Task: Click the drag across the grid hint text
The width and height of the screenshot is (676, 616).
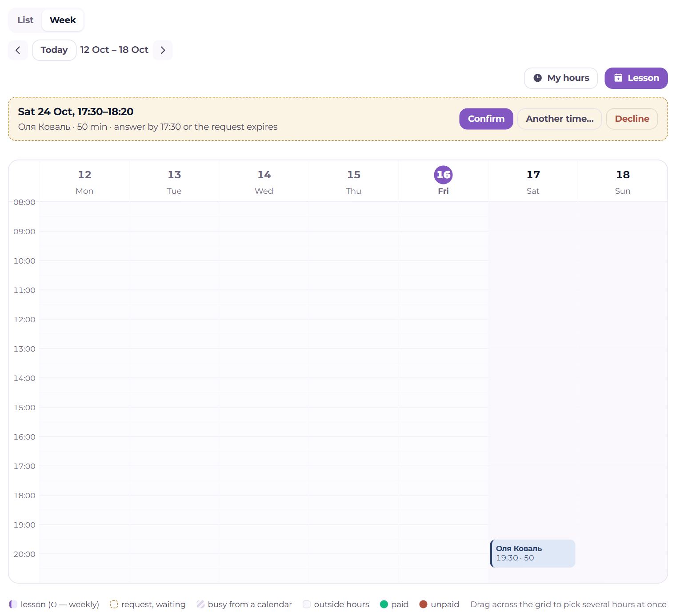Action: [568, 604]
